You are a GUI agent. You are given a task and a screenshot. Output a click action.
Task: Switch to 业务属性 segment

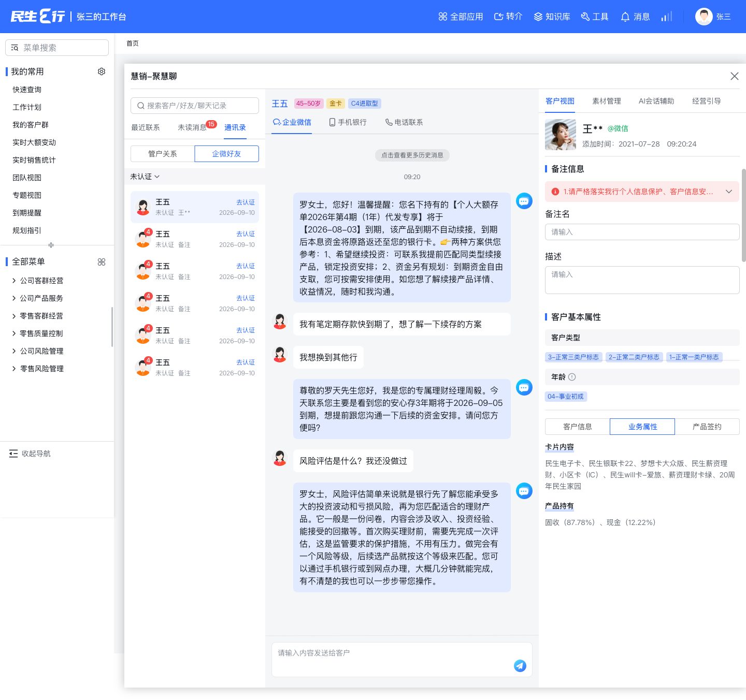pos(642,427)
